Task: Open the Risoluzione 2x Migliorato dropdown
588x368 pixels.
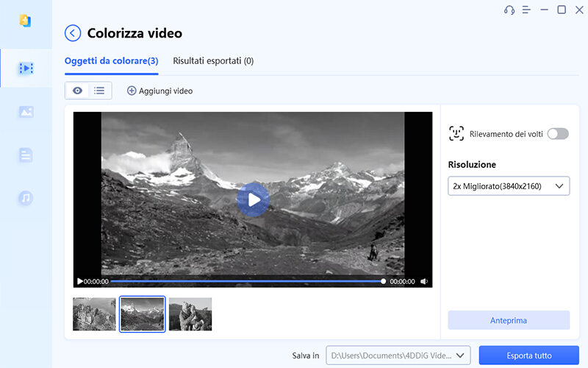Action: coord(509,186)
